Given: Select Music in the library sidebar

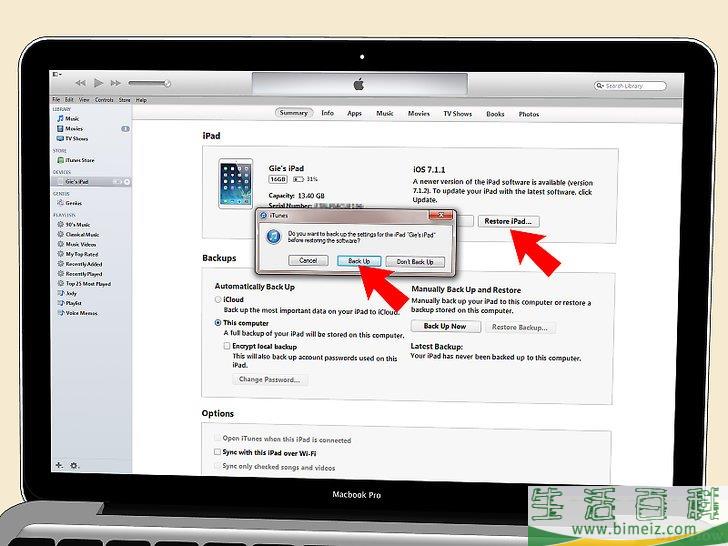Looking at the screenshot, I should 68,119.
